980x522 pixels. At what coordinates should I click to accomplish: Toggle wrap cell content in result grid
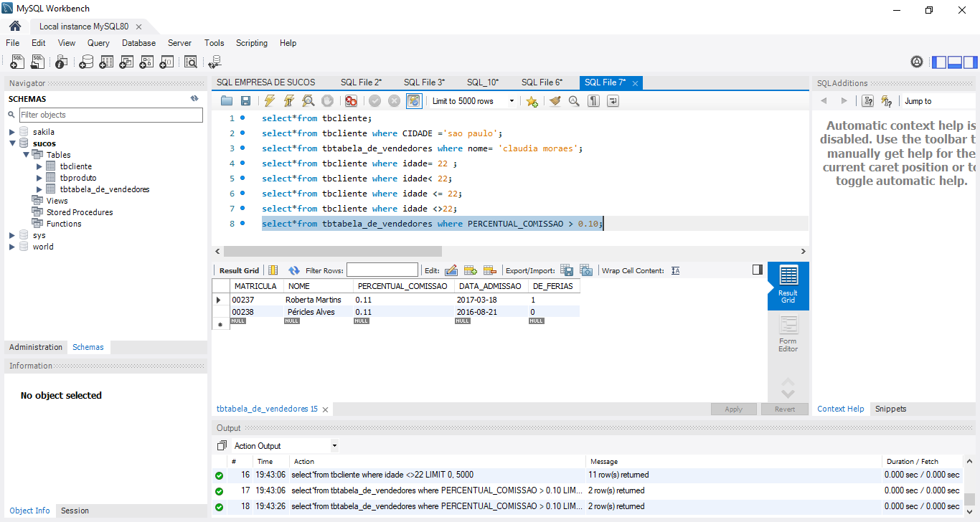tap(676, 270)
